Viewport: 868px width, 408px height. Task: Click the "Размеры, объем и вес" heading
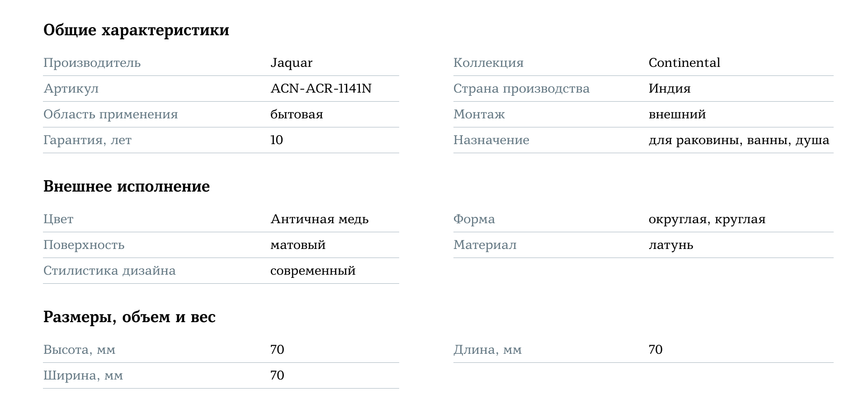click(129, 317)
